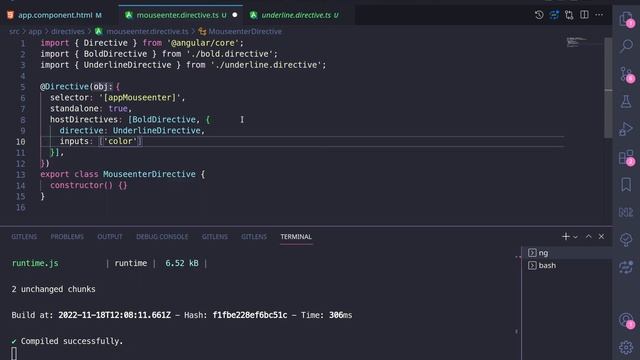640x360 pixels.
Task: Open file history clock icon
Action: [x=539, y=15]
